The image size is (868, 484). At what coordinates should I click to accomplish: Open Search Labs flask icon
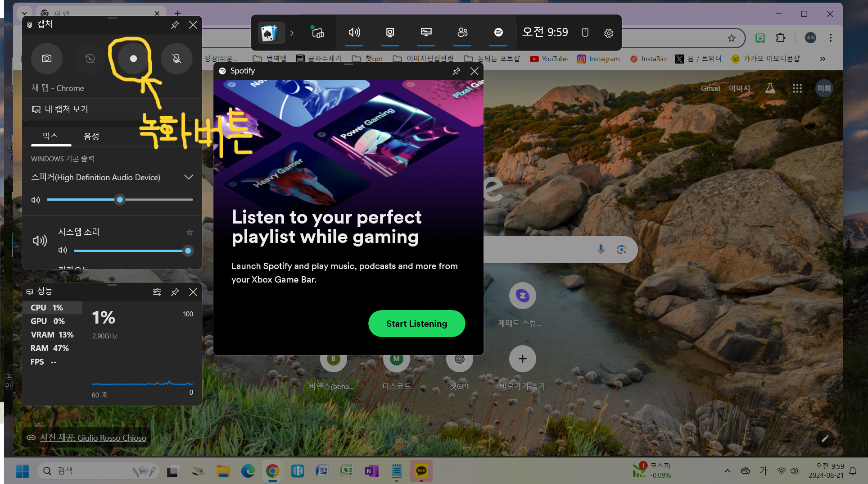pos(770,88)
